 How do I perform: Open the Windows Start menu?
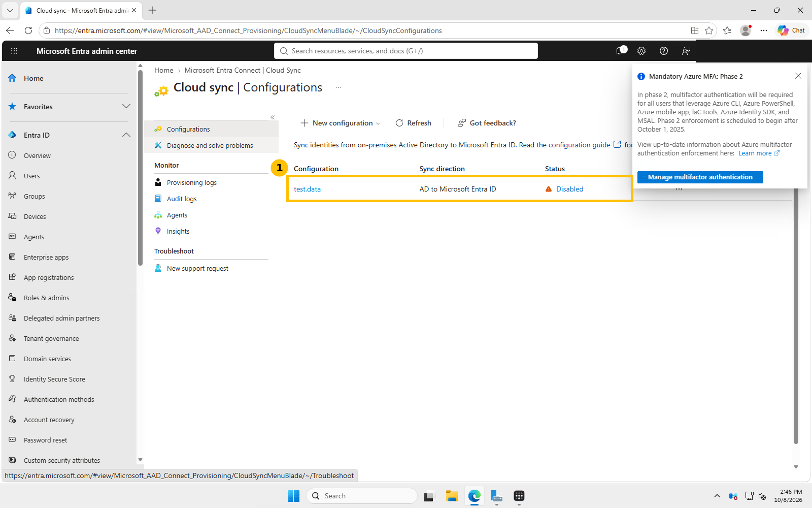(293, 496)
